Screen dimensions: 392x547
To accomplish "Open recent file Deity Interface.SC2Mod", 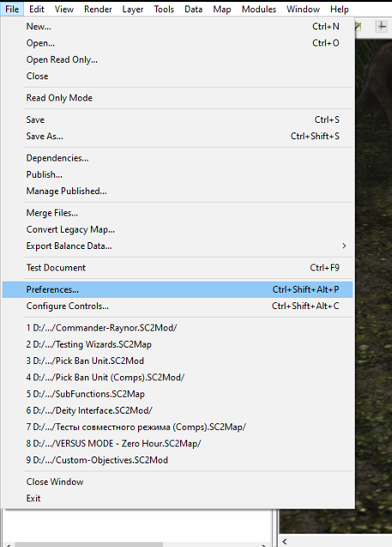I will (178, 410).
